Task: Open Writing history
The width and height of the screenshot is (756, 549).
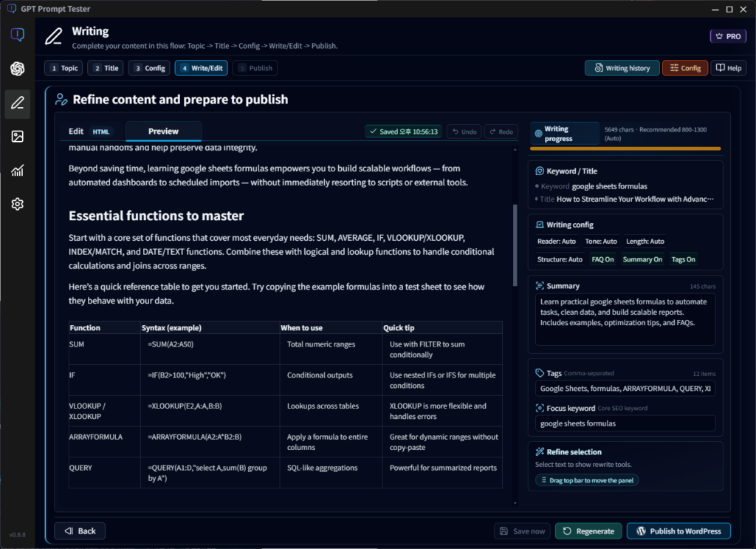Action: (x=622, y=67)
